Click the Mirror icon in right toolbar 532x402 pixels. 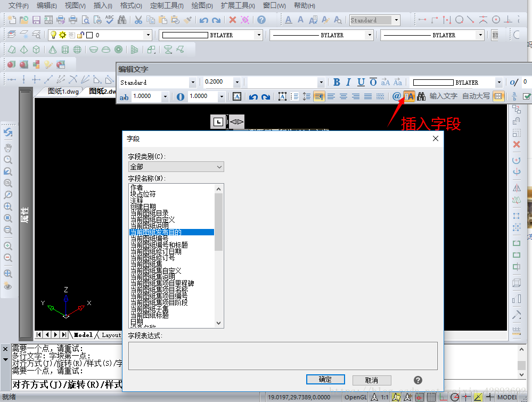point(517,188)
